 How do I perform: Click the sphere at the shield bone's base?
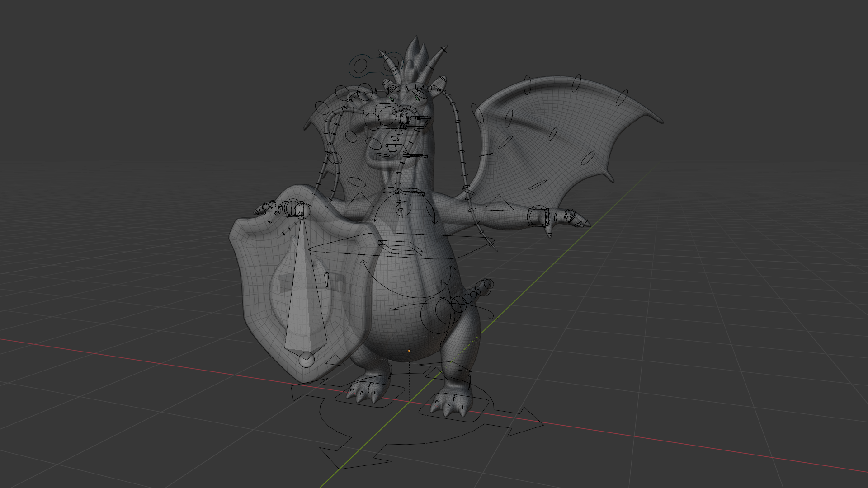307,360
